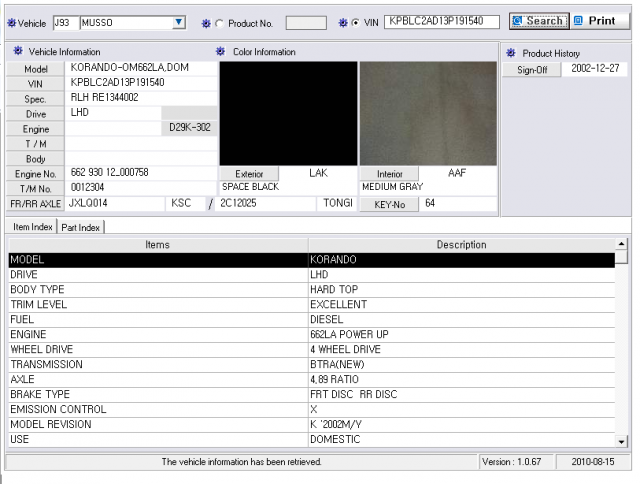Click the medium gray interior swatch

click(x=428, y=113)
